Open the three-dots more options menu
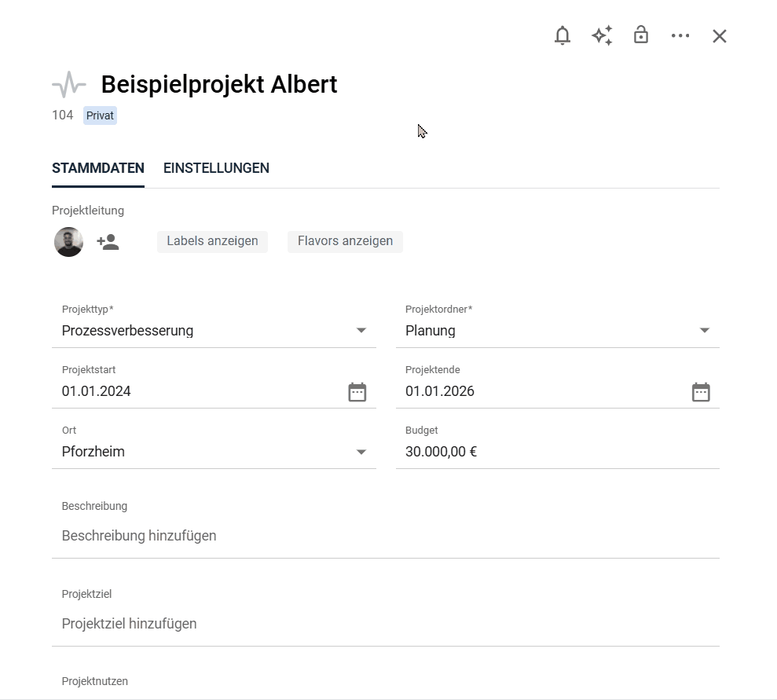 680,36
